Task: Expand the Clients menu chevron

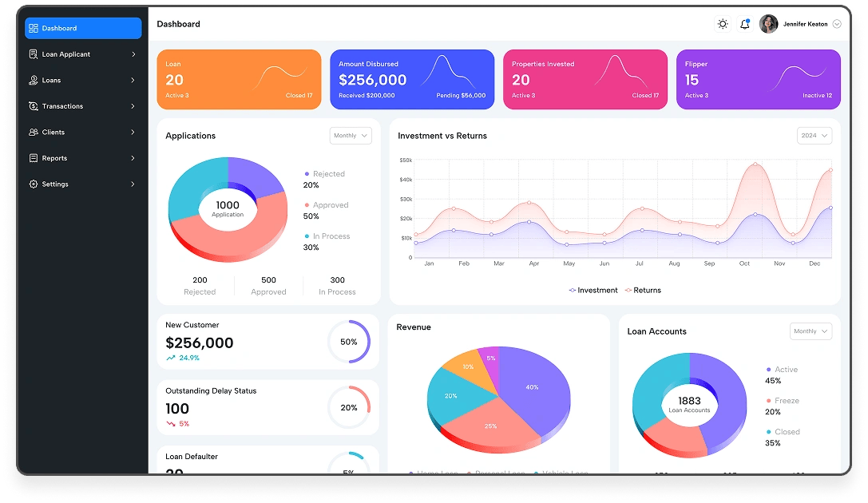Action: pyautogui.click(x=133, y=133)
